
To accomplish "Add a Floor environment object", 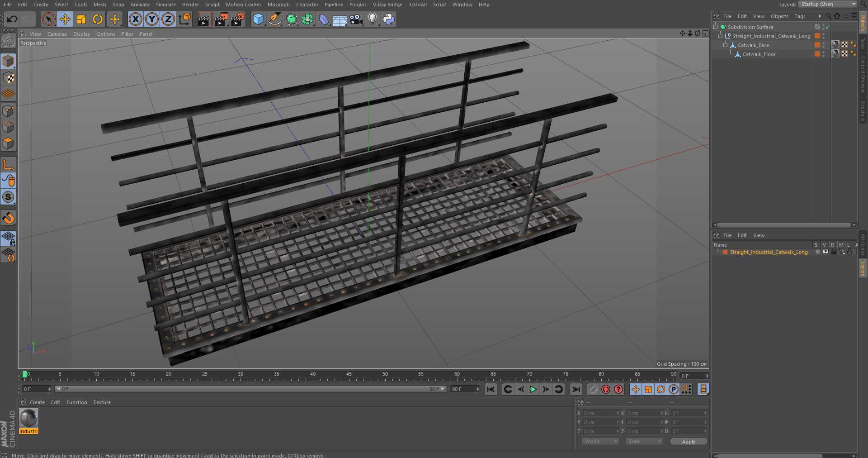I will pos(340,19).
